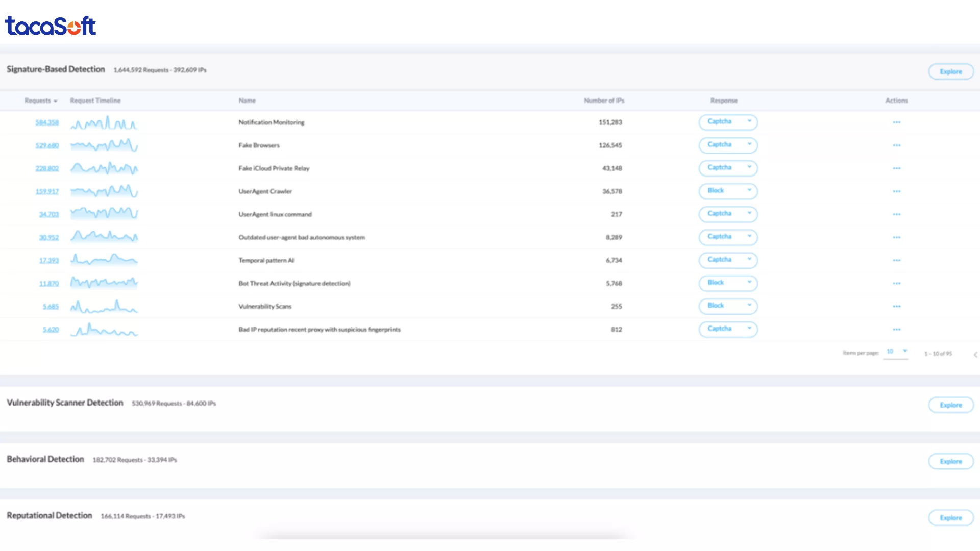
Task: Open the 17,393 requests link
Action: tap(49, 260)
